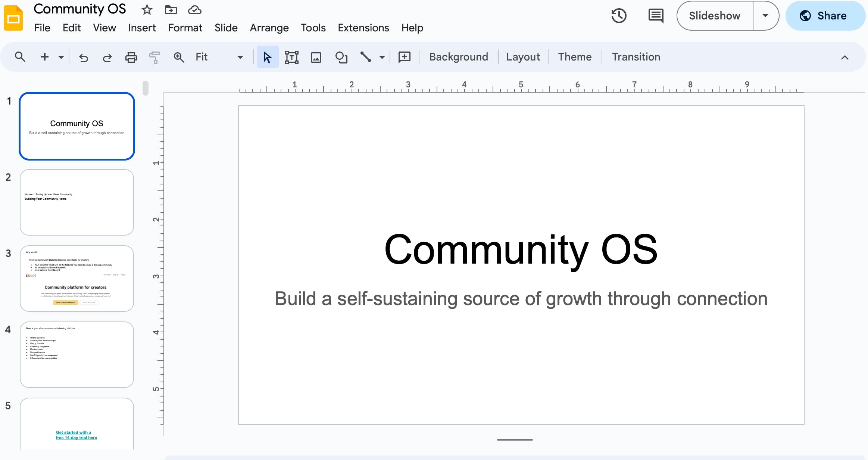Click the Print icon
868x460 pixels.
pyautogui.click(x=131, y=57)
